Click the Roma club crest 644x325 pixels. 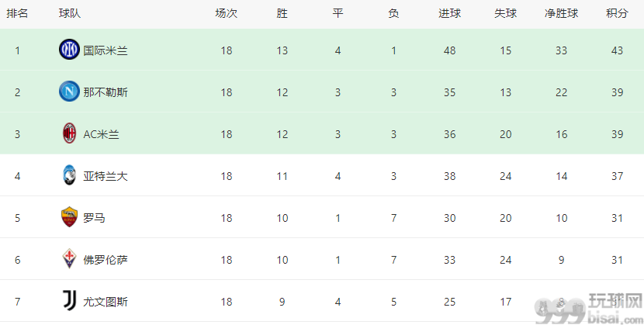point(69,217)
